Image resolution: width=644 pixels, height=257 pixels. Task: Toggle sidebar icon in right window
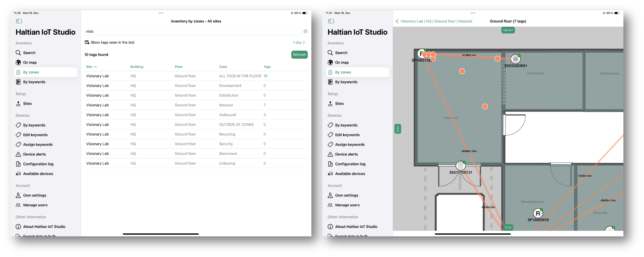point(331,21)
